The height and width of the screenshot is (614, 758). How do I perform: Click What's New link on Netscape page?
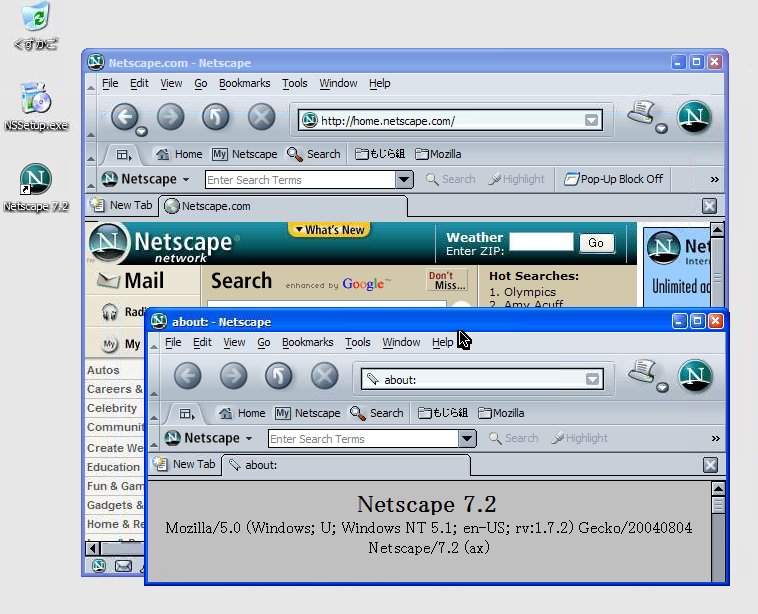point(328,230)
